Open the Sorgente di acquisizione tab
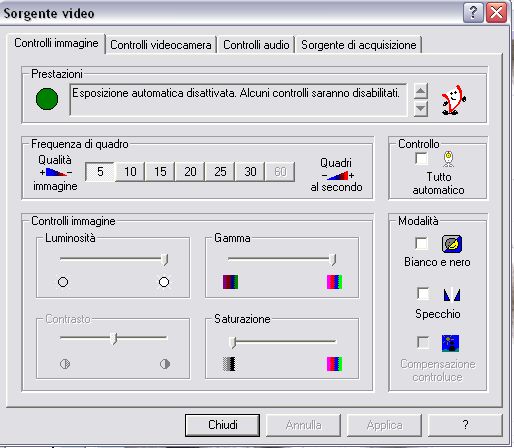Viewport: 514px width, 448px height. (359, 45)
